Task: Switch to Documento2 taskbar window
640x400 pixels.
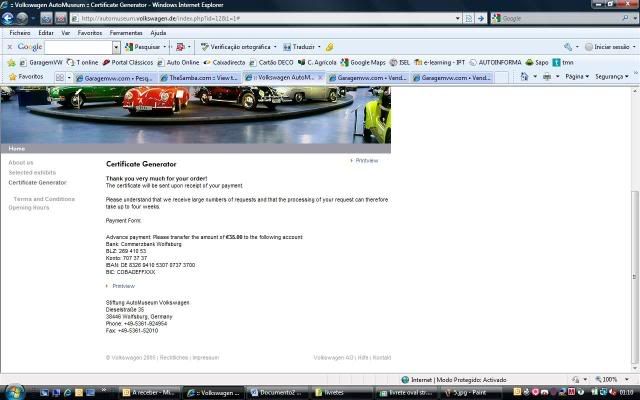Action: (x=278, y=393)
